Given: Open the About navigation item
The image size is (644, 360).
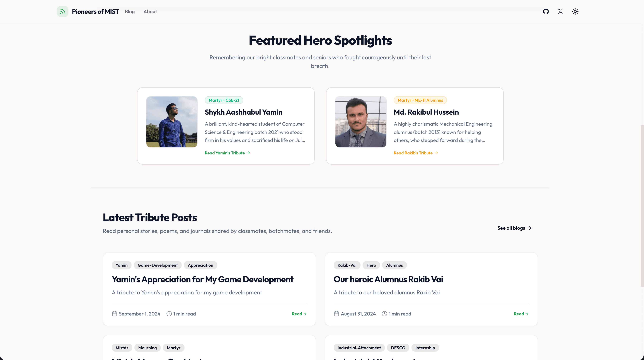Looking at the screenshot, I should 150,11.
